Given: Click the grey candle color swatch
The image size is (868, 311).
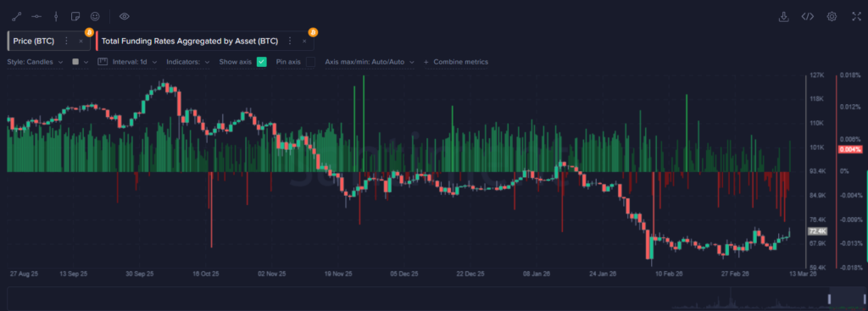Looking at the screenshot, I should tap(75, 62).
